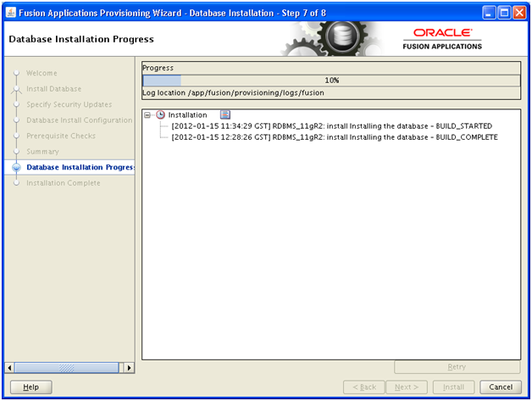Click the sidebar horizontal scrollbar thumb

click(x=66, y=368)
